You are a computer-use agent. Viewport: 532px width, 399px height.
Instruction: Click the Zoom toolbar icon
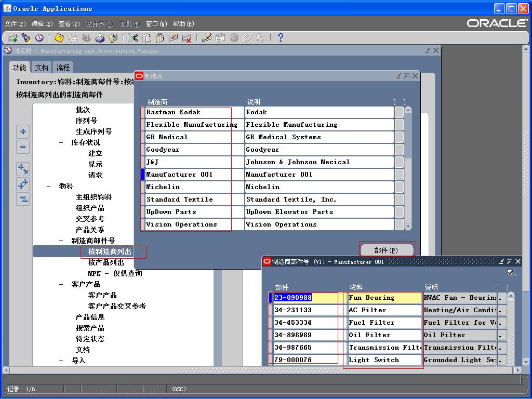pos(220,38)
